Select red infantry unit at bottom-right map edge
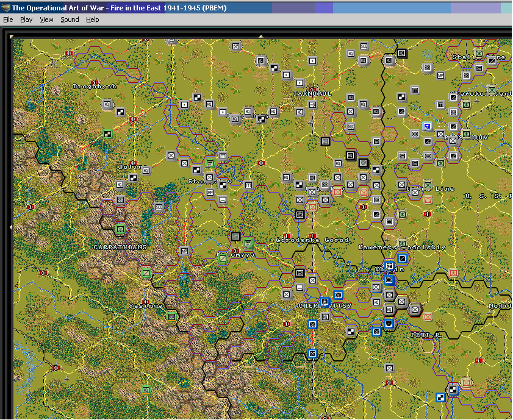 click(466, 382)
